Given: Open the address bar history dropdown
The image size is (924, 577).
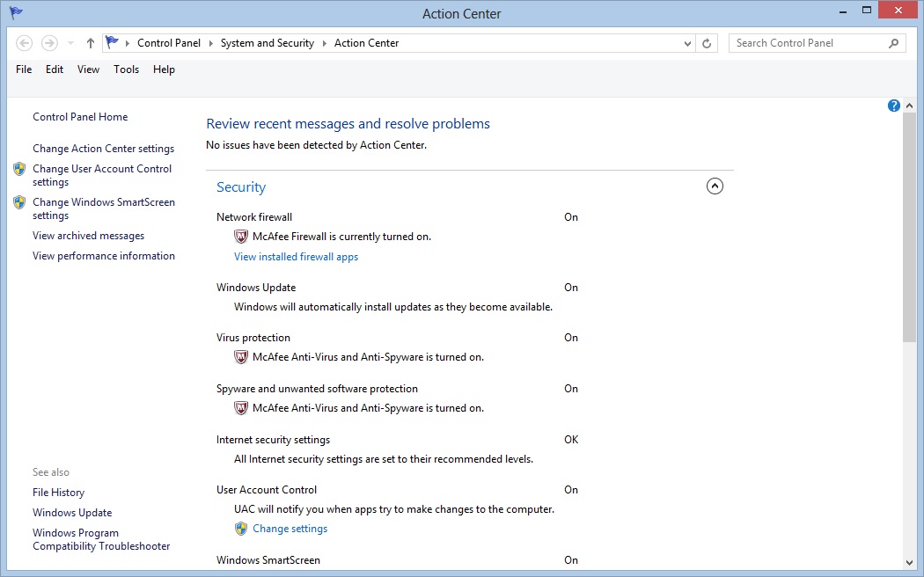Looking at the screenshot, I should click(688, 43).
